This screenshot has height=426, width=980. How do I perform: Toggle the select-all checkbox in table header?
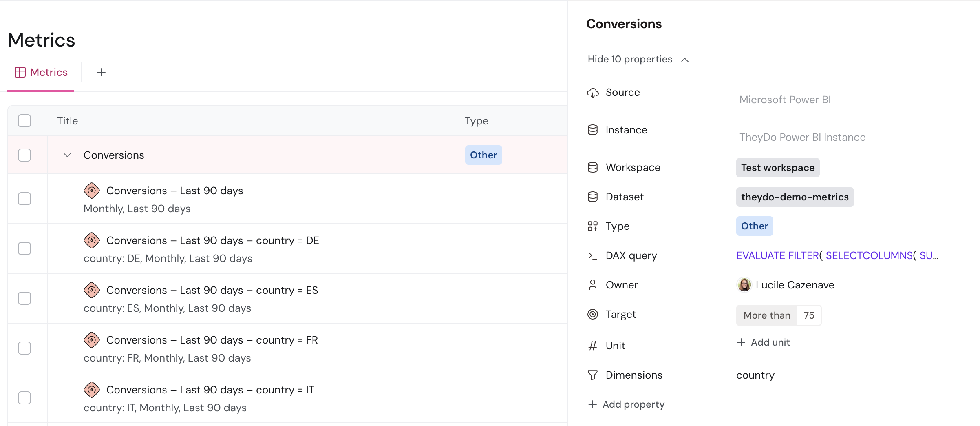point(24,121)
